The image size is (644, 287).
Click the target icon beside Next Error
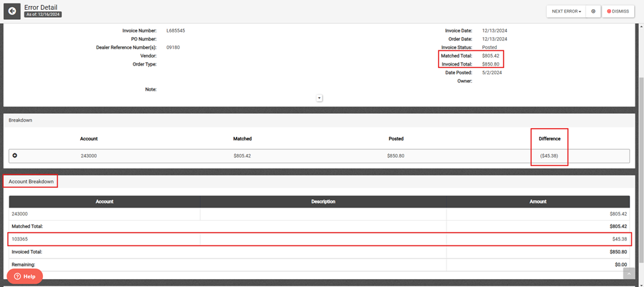click(x=593, y=11)
